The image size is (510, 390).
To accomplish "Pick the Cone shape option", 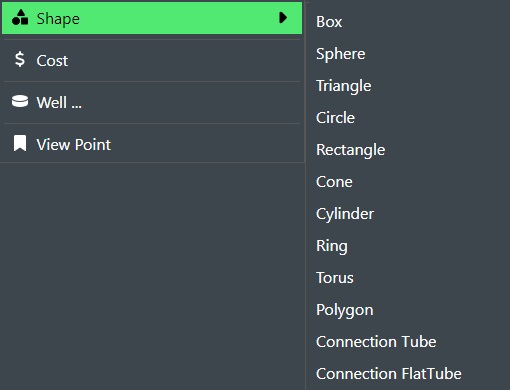I will [334, 182].
